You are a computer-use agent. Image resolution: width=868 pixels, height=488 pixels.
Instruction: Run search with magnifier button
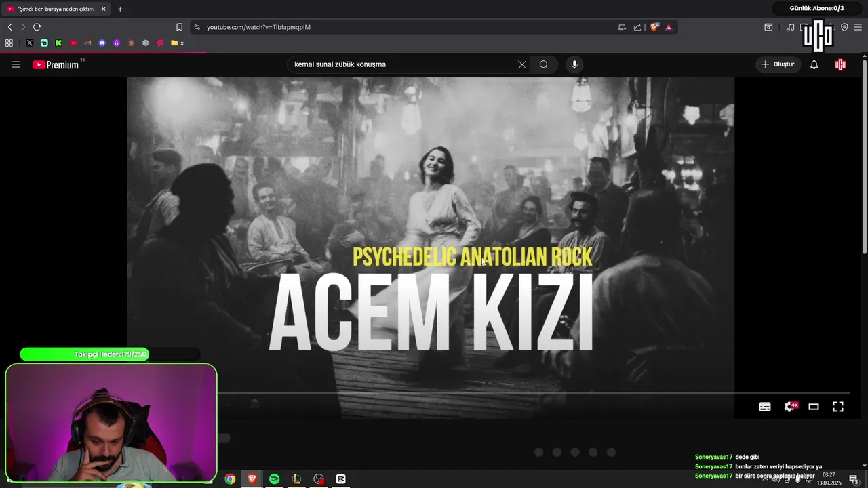[x=544, y=64]
